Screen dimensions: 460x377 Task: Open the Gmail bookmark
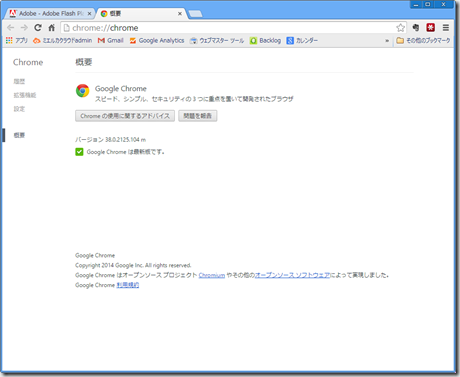pos(111,40)
